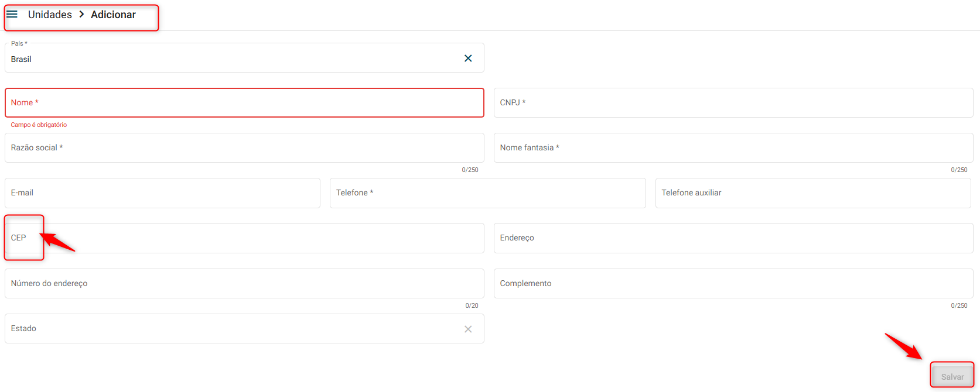Image resolution: width=980 pixels, height=392 pixels.
Task: Select the Razão social input
Action: pyautogui.click(x=244, y=148)
